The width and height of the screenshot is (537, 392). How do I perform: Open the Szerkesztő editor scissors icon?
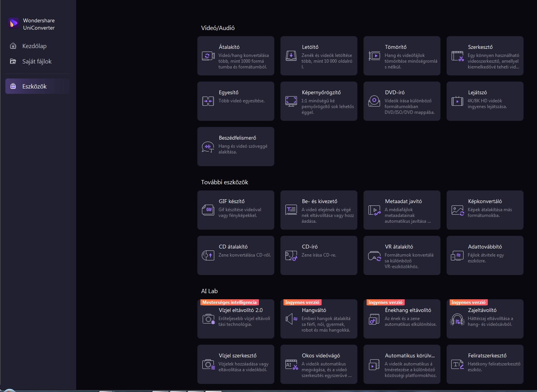tap(457, 56)
